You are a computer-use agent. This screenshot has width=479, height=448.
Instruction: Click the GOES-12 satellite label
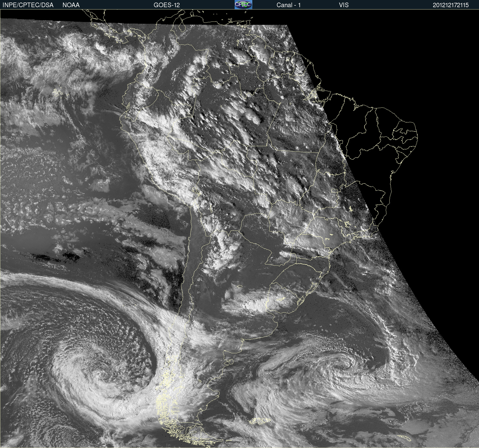167,5
